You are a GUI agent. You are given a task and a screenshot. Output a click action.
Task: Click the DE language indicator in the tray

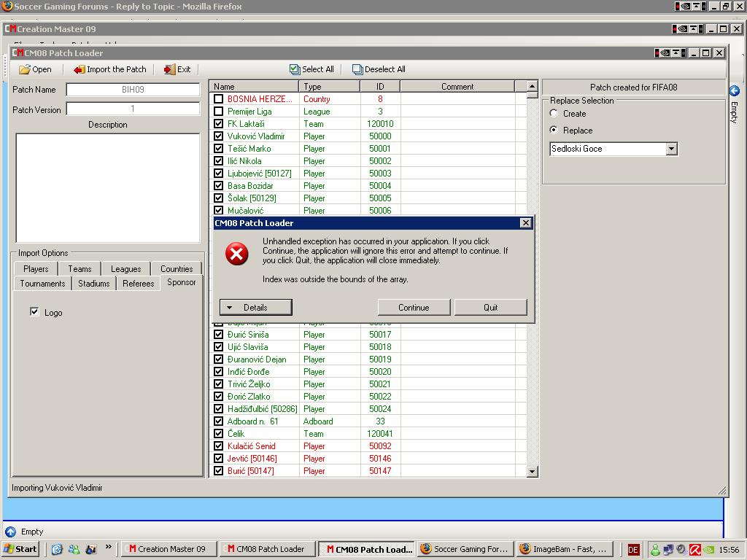(633, 550)
